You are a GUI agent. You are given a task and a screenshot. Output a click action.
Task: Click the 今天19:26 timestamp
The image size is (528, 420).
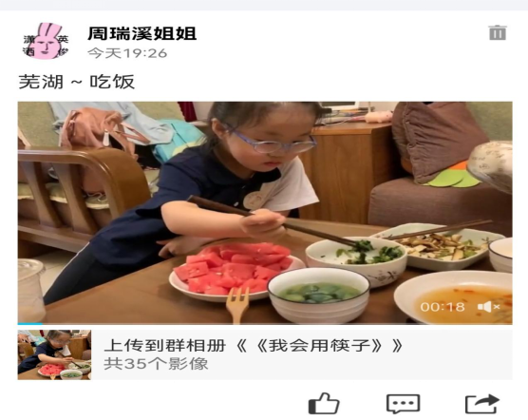(127, 53)
